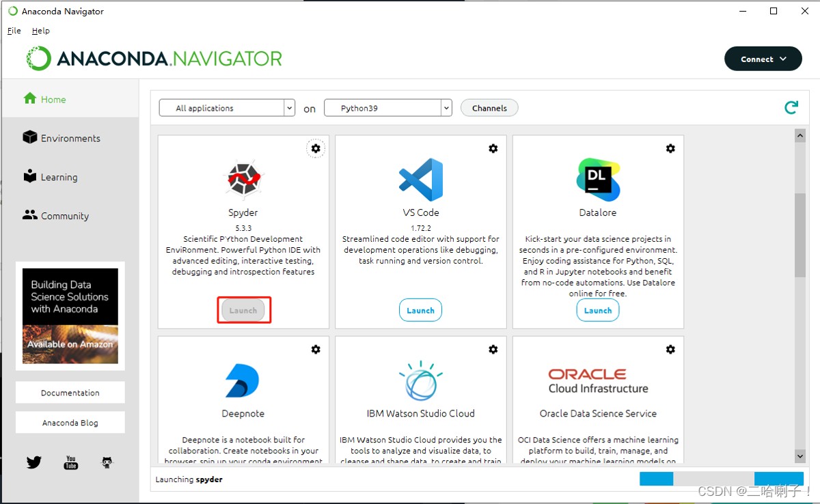Switch to the Learning tab
This screenshot has height=504, width=820.
[70, 177]
